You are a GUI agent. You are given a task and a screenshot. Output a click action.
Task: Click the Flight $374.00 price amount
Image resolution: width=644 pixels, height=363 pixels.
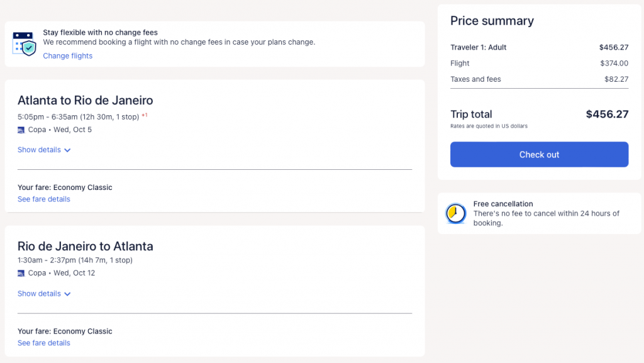pyautogui.click(x=614, y=64)
